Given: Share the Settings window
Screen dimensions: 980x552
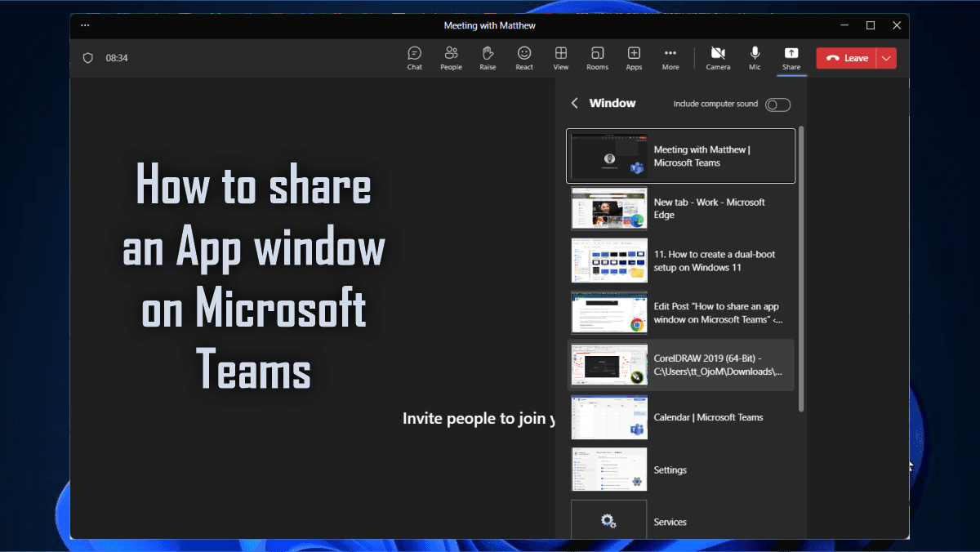Looking at the screenshot, I should coord(680,470).
